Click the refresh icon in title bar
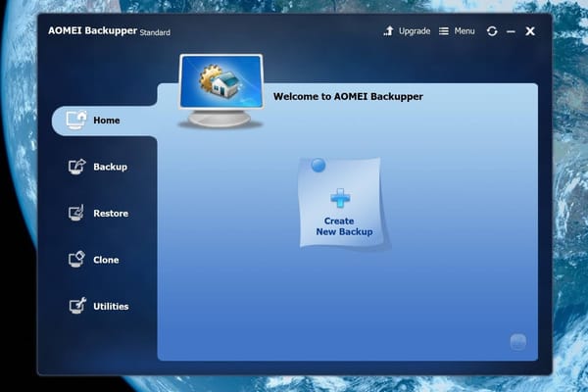 (492, 31)
